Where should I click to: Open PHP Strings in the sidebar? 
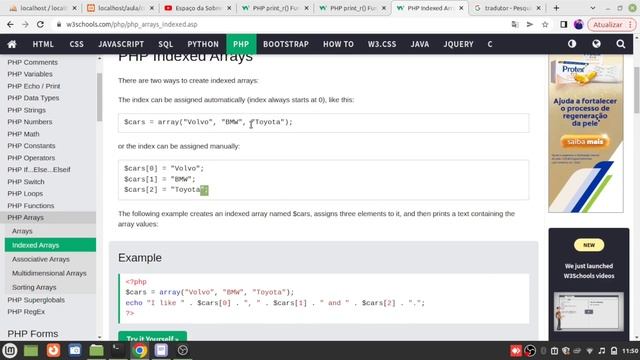[x=27, y=110]
